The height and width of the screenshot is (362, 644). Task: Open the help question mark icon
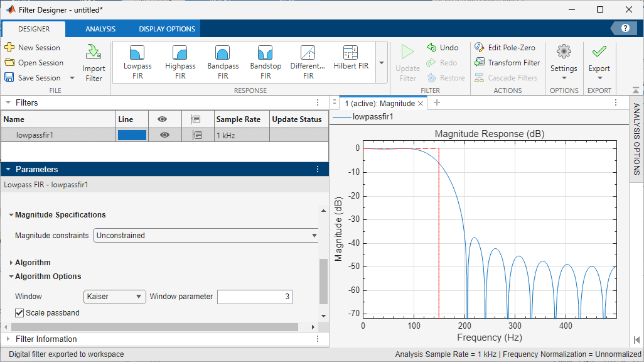(625, 28)
